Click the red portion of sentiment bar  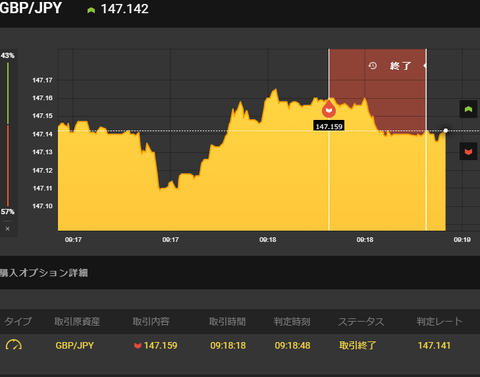[x=8, y=165]
